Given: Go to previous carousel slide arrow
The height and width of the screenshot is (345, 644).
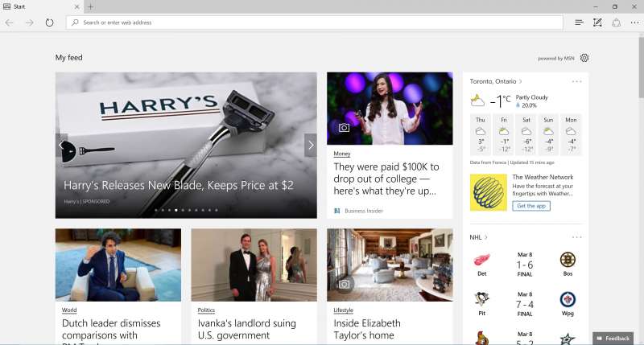Looking at the screenshot, I should click(61, 146).
